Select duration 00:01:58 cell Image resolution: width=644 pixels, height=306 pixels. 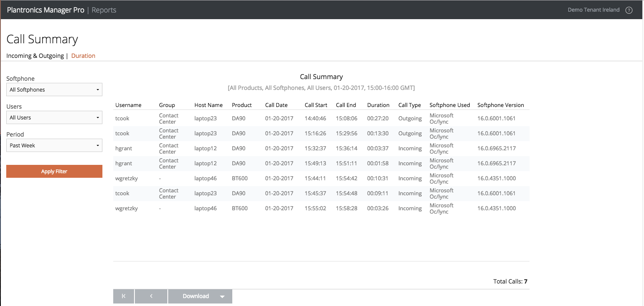[x=378, y=163]
